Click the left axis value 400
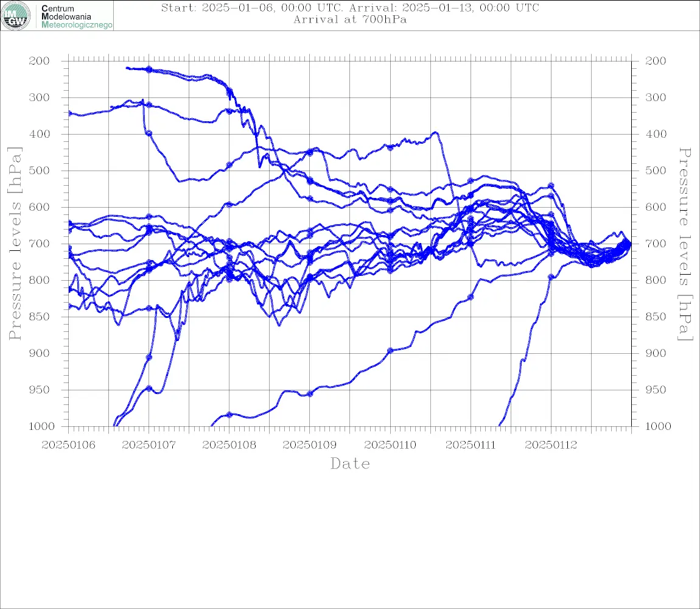Viewport: 700px width, 609px height. 39,134
